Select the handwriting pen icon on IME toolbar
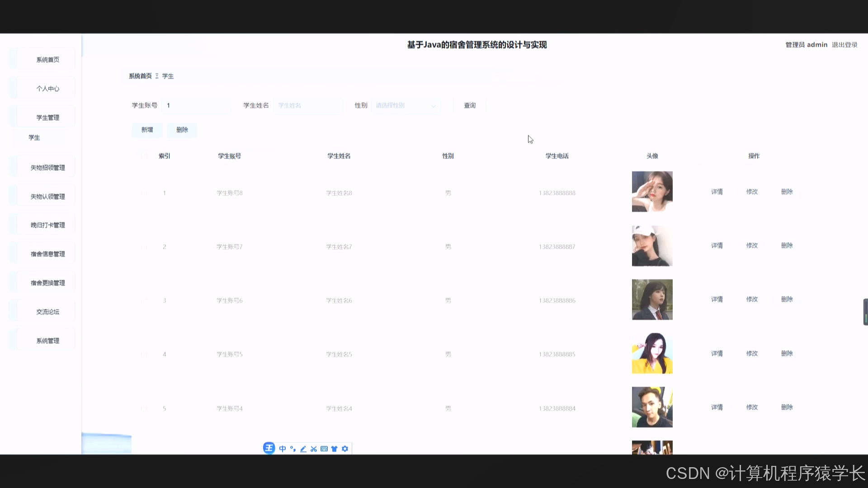 point(302,448)
